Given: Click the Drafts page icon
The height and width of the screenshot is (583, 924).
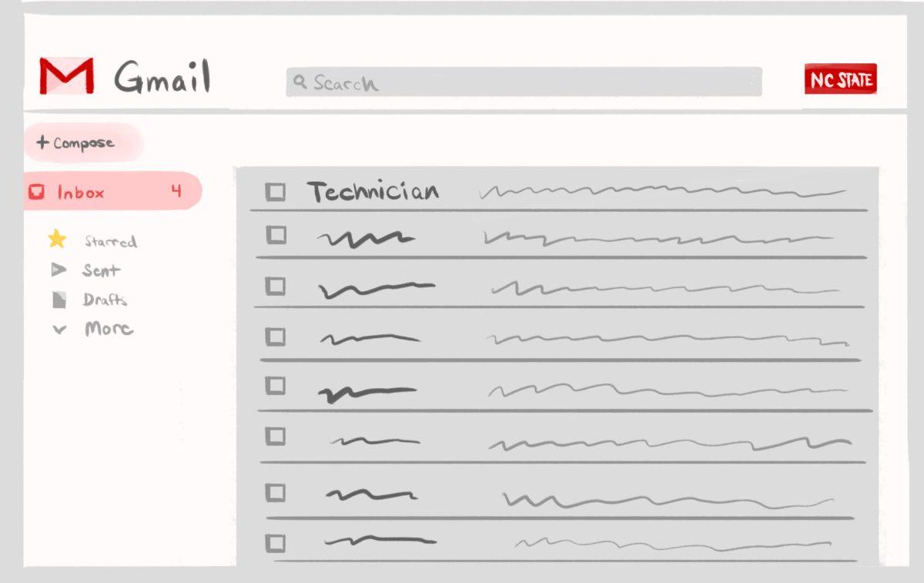Looking at the screenshot, I should (x=59, y=300).
